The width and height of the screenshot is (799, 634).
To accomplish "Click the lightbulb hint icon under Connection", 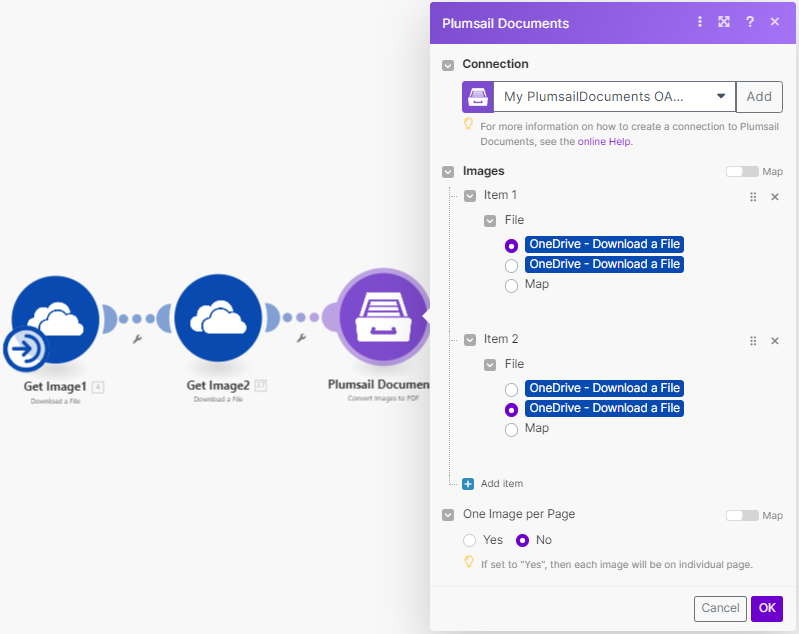I will coord(468,124).
